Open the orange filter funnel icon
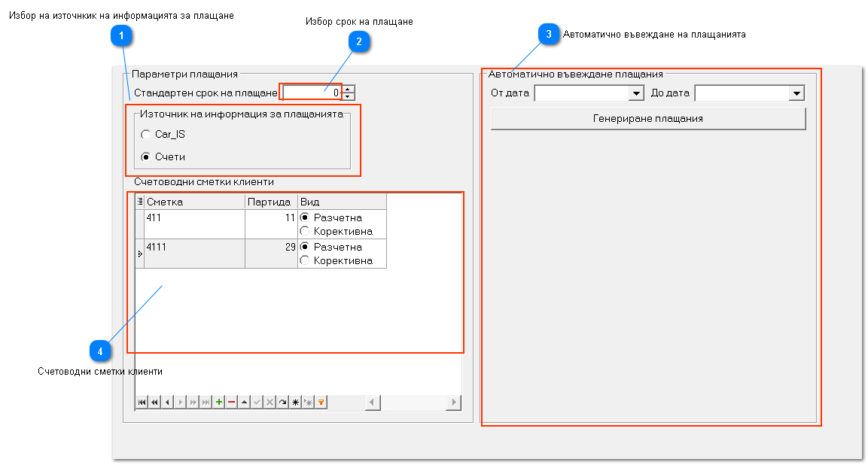 (321, 403)
